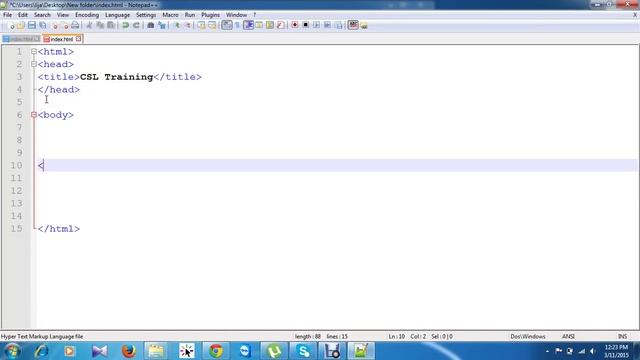
Task: Open the Run menu
Action: tap(190, 15)
